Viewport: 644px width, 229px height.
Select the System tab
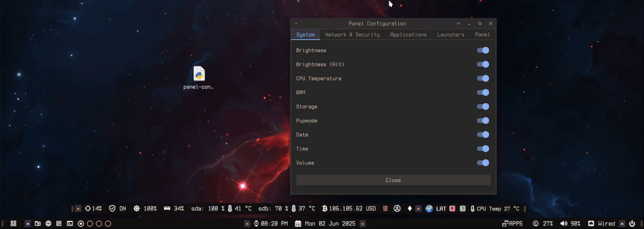tap(305, 35)
